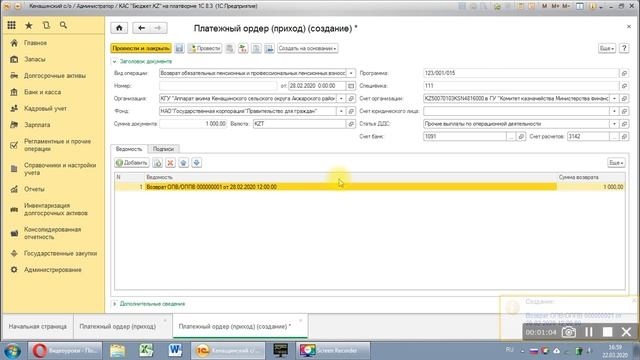The width and height of the screenshot is (640, 360).
Task: Select the Ведомость tab
Action: click(x=129, y=149)
